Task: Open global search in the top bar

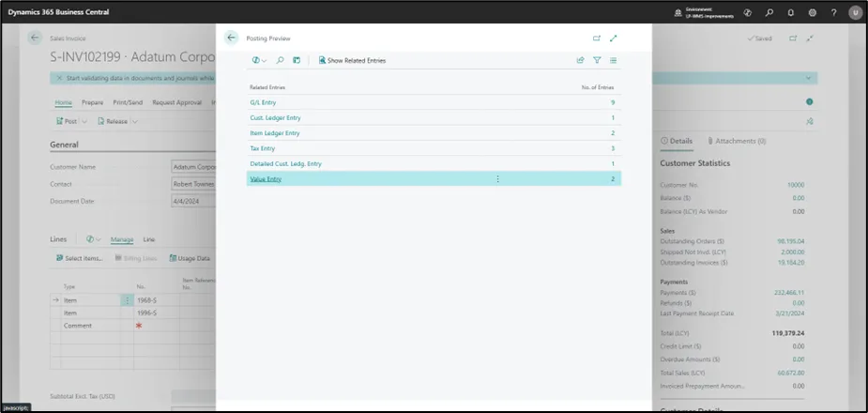Action: point(769,12)
